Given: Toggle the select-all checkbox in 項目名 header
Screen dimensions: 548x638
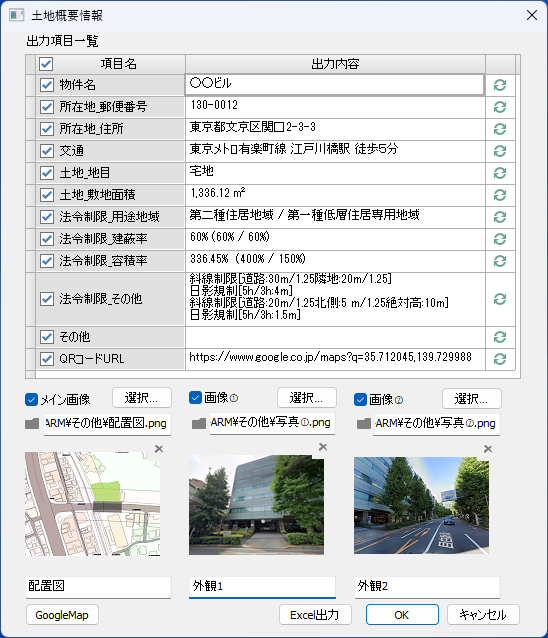Looking at the screenshot, I should (x=46, y=64).
